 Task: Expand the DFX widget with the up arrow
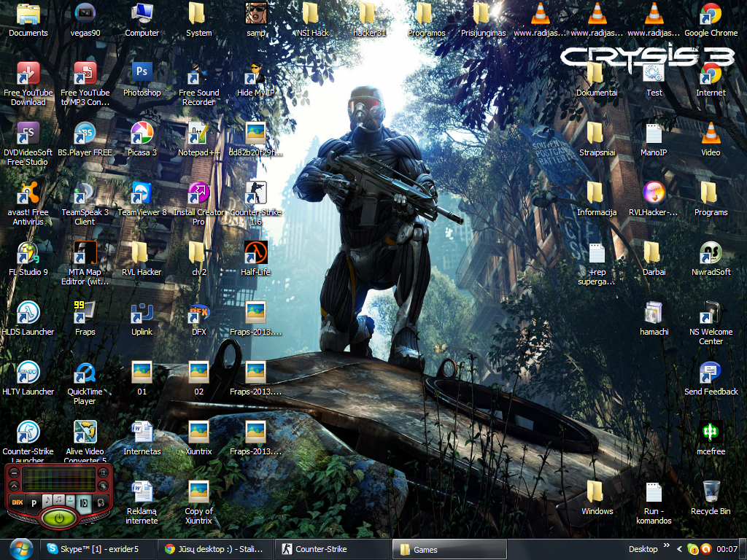pyautogui.click(x=15, y=485)
